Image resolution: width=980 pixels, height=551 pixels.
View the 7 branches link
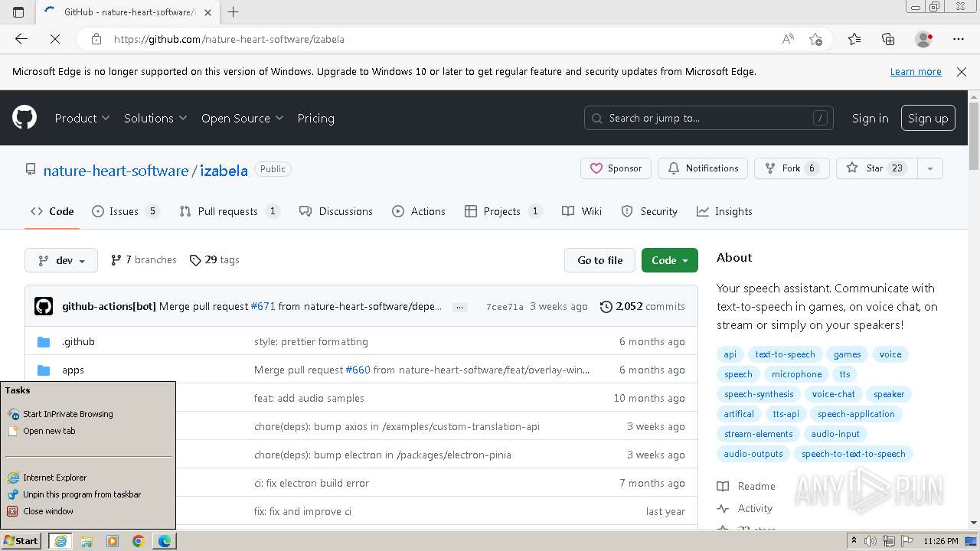click(143, 260)
